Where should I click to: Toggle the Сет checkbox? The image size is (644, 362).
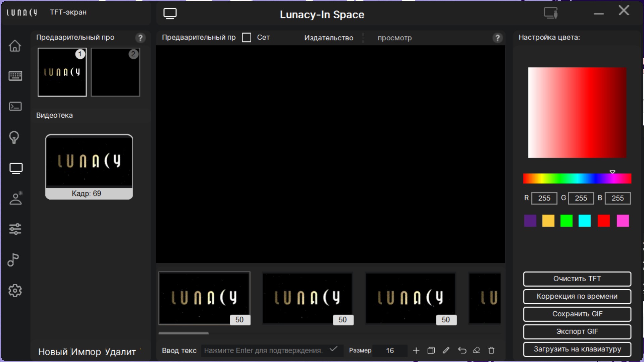(x=247, y=38)
